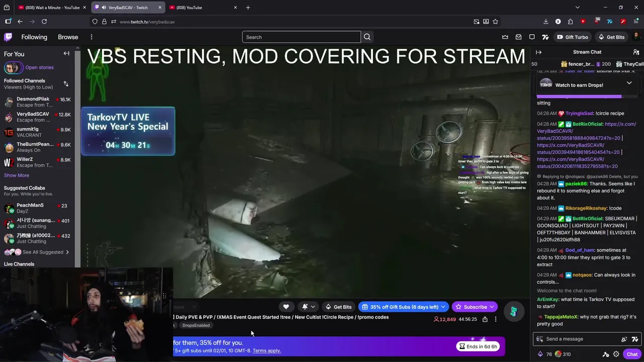This screenshot has height=362, width=644.
Task: Open the chat moderator sword icon
Action: [x=606, y=354]
